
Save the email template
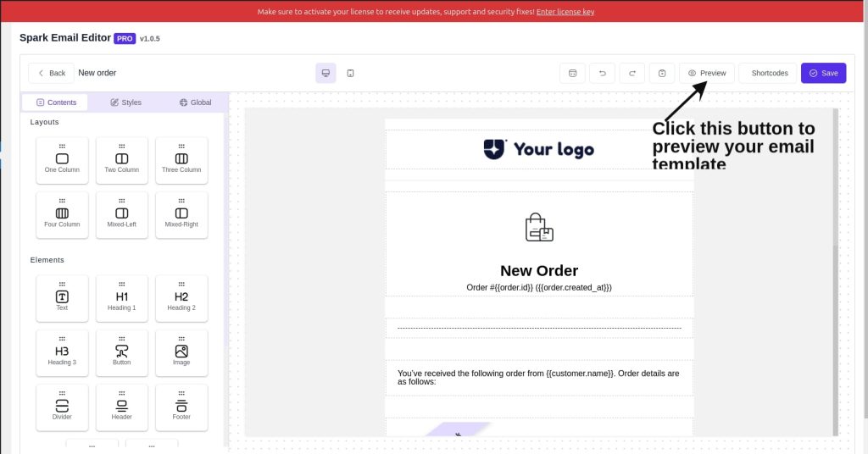[823, 73]
